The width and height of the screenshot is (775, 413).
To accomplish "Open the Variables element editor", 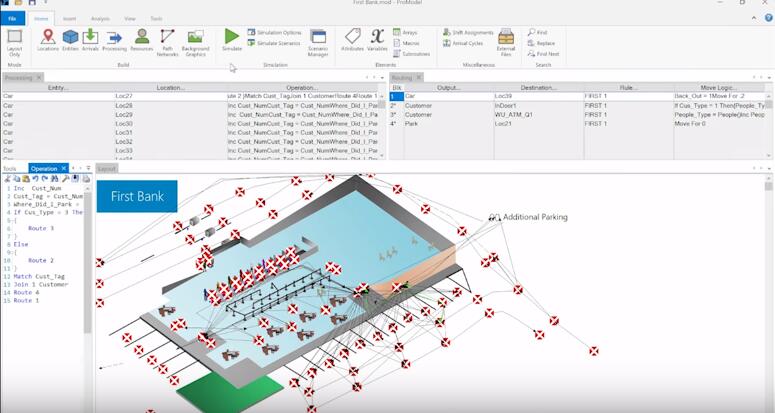I will [x=377, y=40].
